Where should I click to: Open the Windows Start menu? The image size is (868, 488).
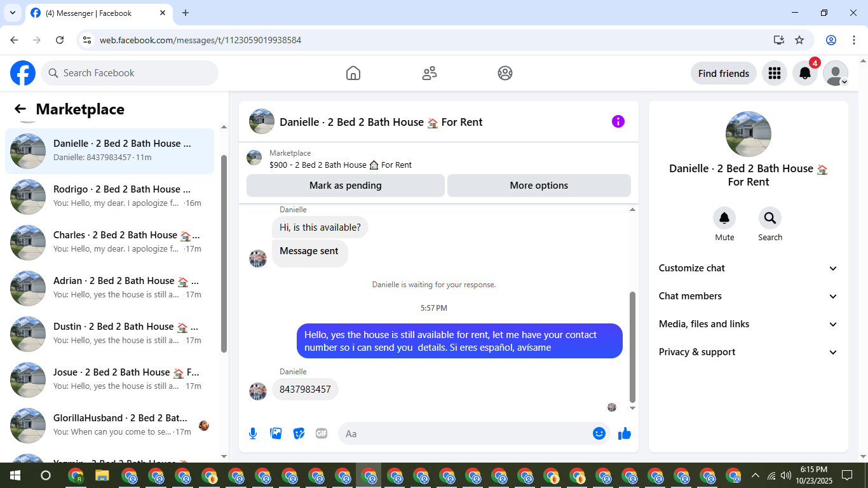point(15,475)
